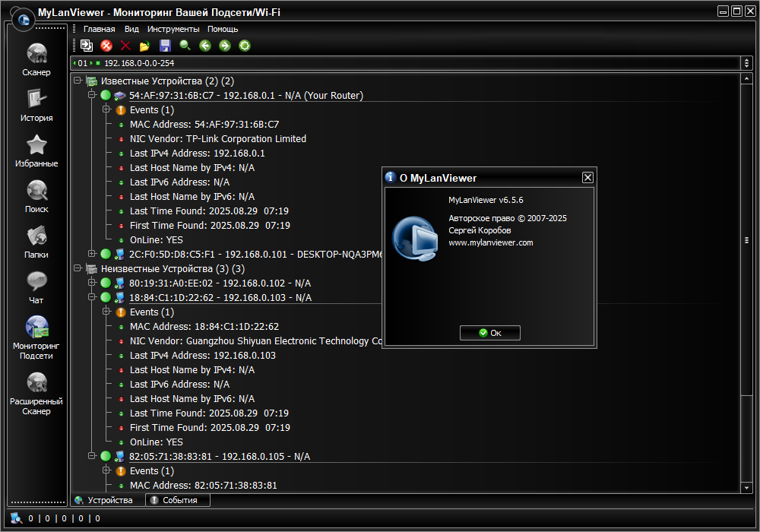Click the tree scrollbar down arrow
The width and height of the screenshot is (760, 532).
tap(746, 488)
